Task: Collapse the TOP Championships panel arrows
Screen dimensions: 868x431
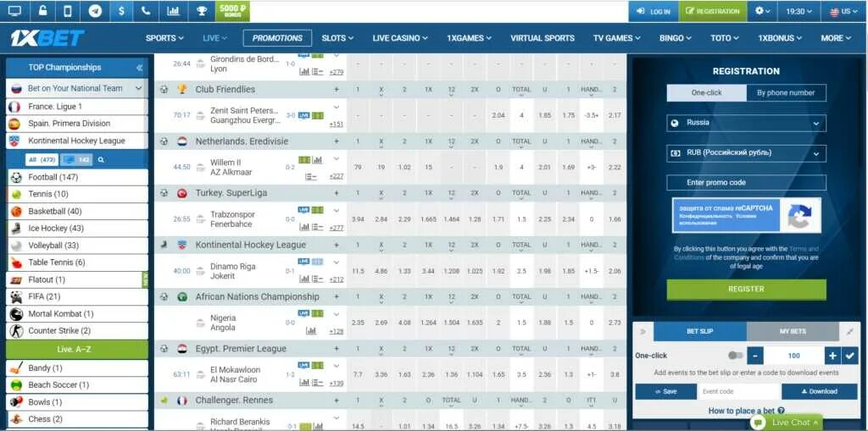Action: tap(139, 68)
